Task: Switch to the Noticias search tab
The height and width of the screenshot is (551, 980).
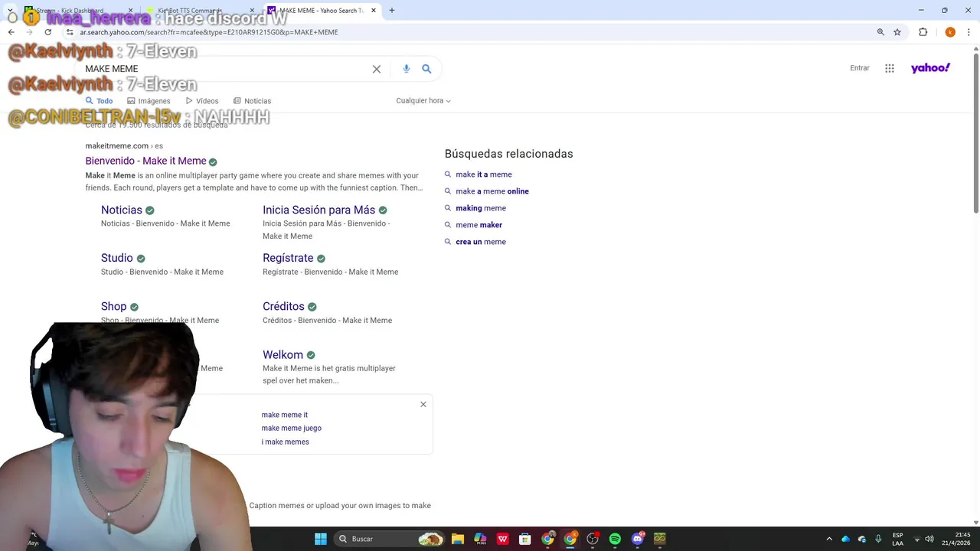Action: 253,101
